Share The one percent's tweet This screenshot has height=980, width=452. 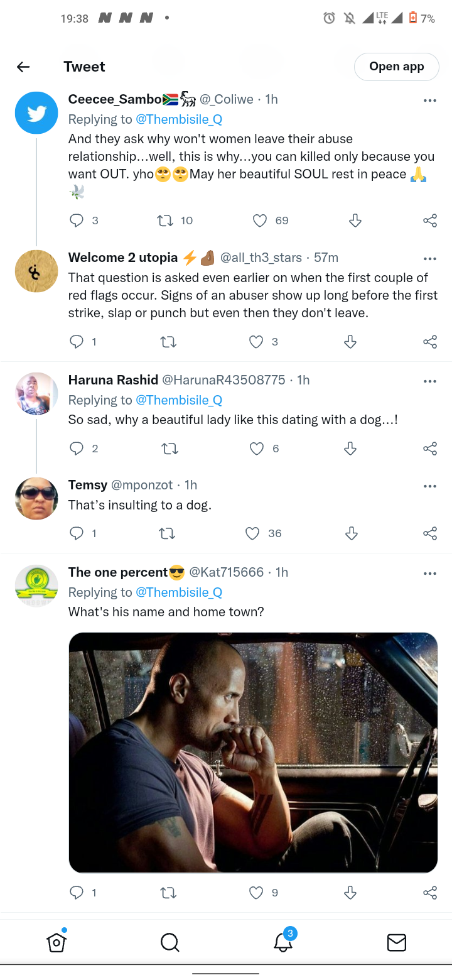tap(430, 893)
